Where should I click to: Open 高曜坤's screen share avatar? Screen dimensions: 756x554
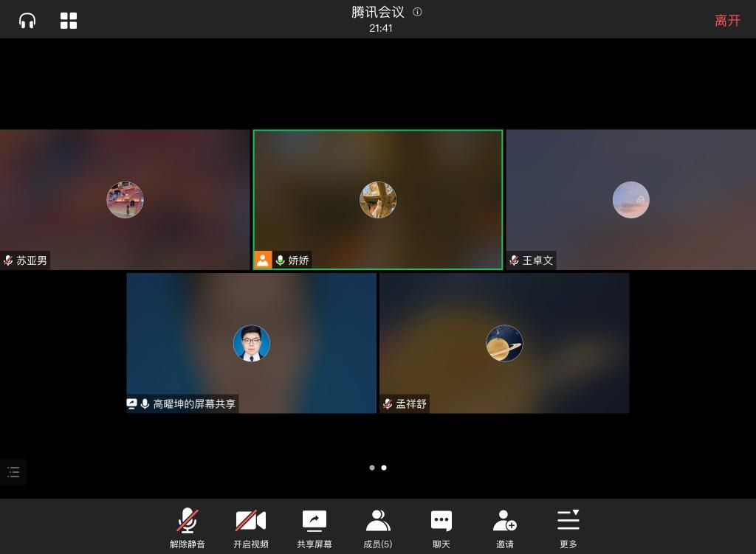pyautogui.click(x=251, y=343)
